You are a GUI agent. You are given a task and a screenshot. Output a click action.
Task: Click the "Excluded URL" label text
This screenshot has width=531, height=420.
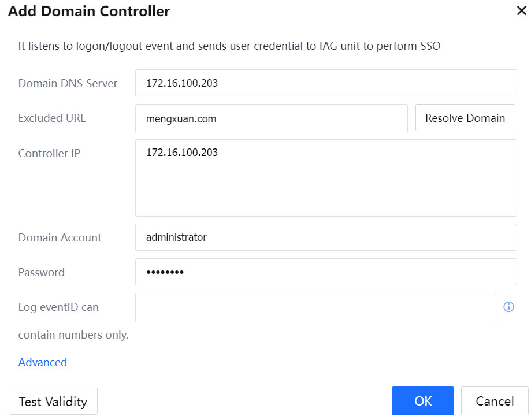click(x=52, y=118)
